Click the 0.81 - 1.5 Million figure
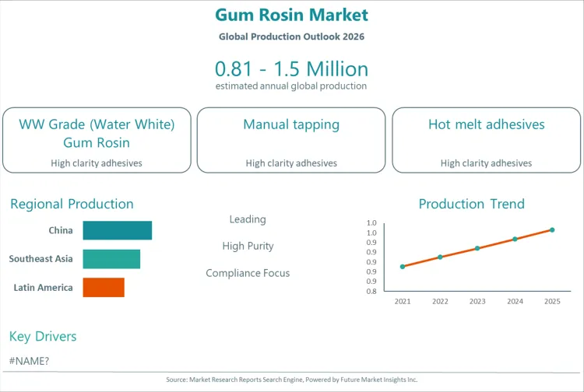Screen dimensions: 584x392 click(x=292, y=69)
